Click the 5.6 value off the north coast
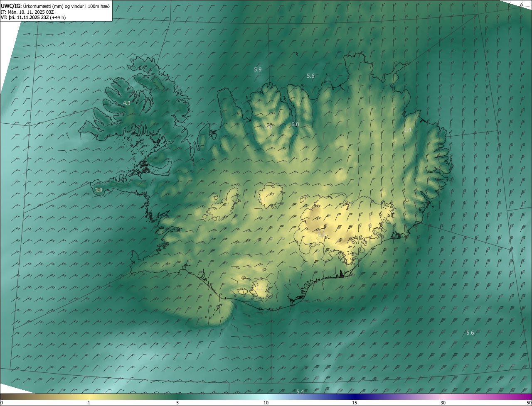Screen dimensions: 532x406 coord(310,76)
